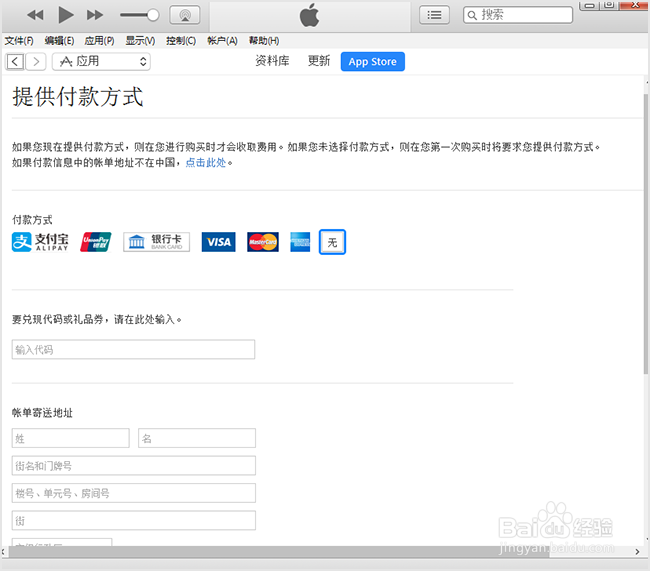Choose Alipay 支付宝 payment method

(40, 242)
